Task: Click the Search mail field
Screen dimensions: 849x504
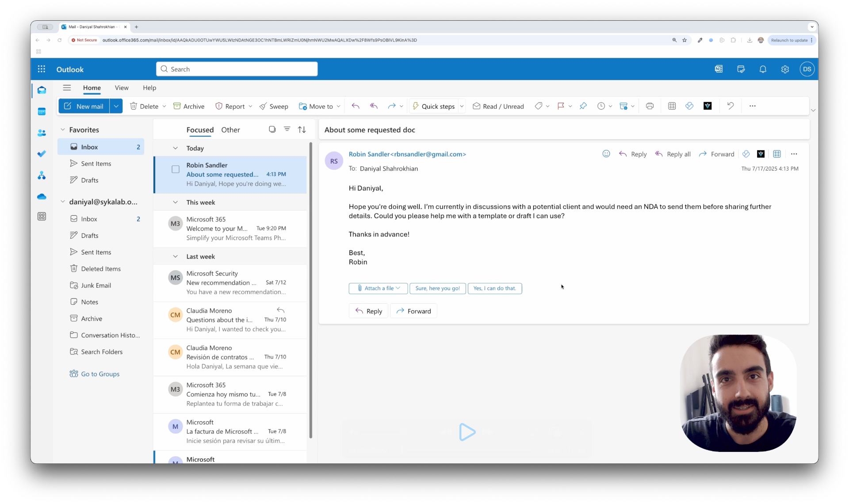Action: pyautogui.click(x=237, y=69)
